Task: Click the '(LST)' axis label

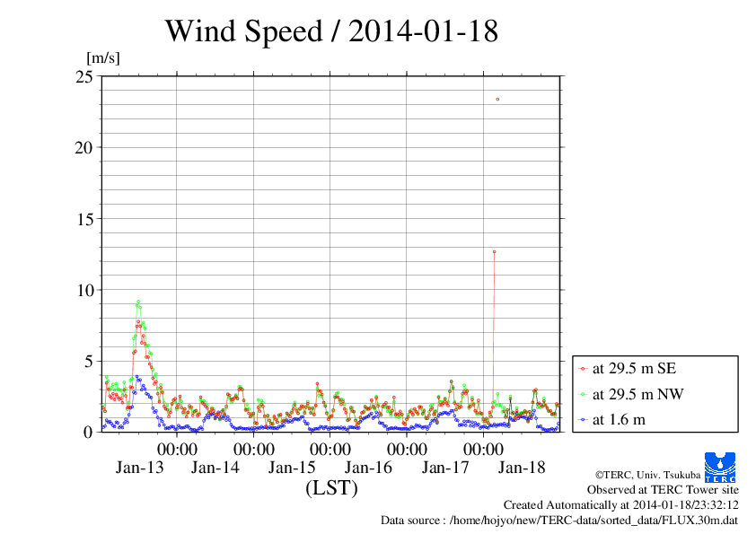Action: [331, 487]
